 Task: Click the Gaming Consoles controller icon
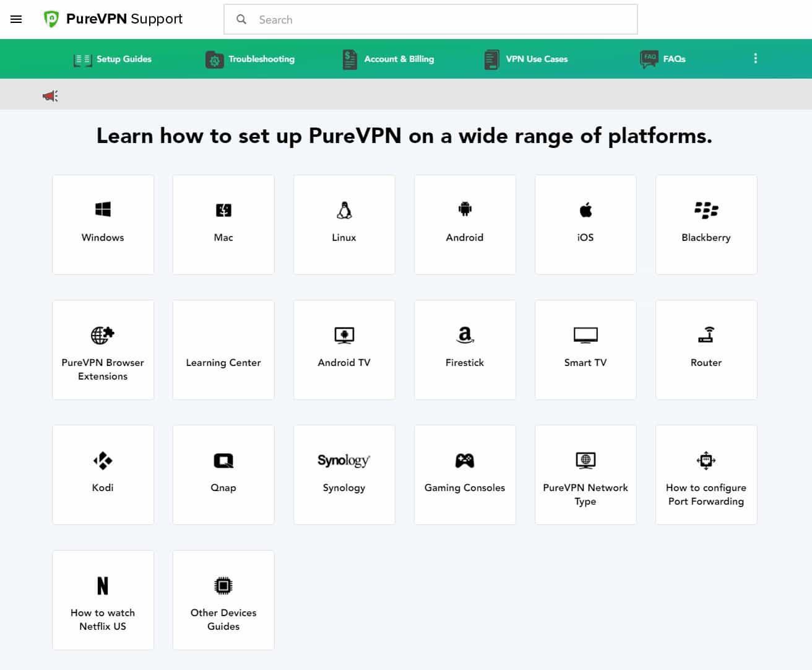coord(465,460)
